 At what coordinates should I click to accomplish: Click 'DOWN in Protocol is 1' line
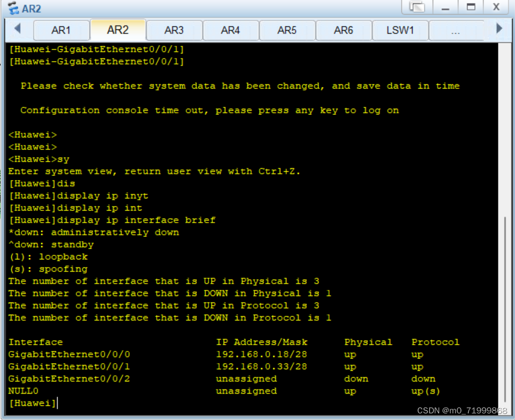[170, 318]
